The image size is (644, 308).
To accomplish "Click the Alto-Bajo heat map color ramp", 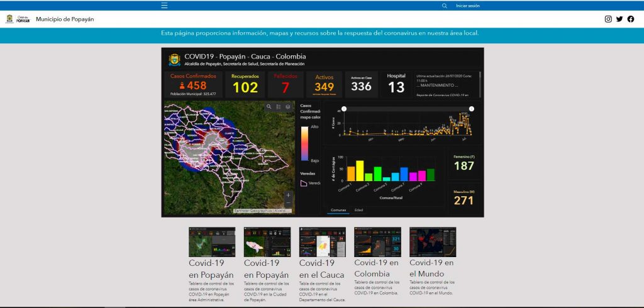I will (x=304, y=143).
